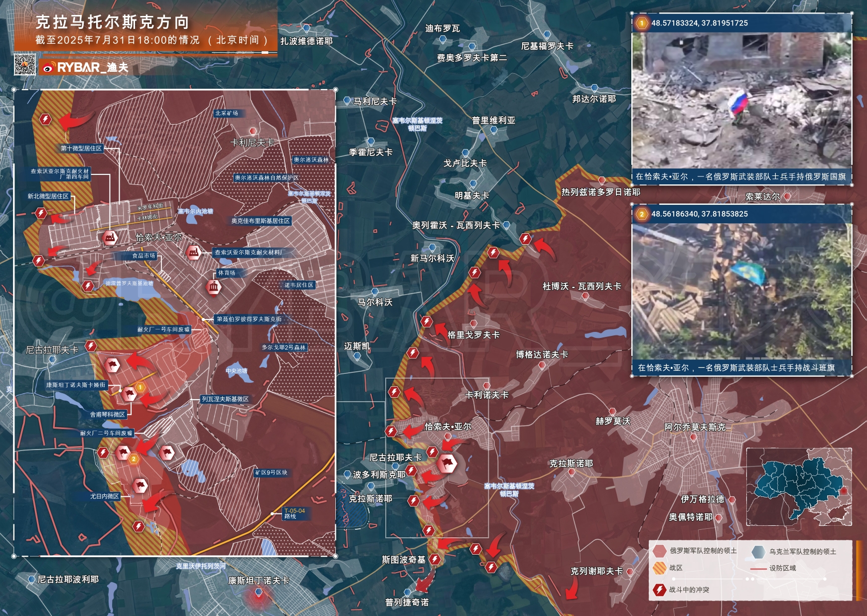Viewport: 867px width, 616px height.
Task: Click 热列兹诺多布罗日诺耶 label
Action: pyautogui.click(x=600, y=192)
